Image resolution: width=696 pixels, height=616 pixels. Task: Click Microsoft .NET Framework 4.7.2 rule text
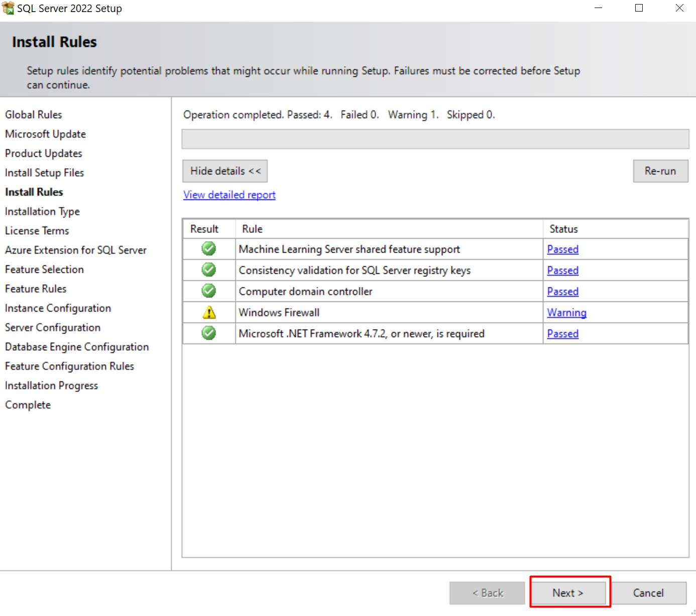coord(362,334)
